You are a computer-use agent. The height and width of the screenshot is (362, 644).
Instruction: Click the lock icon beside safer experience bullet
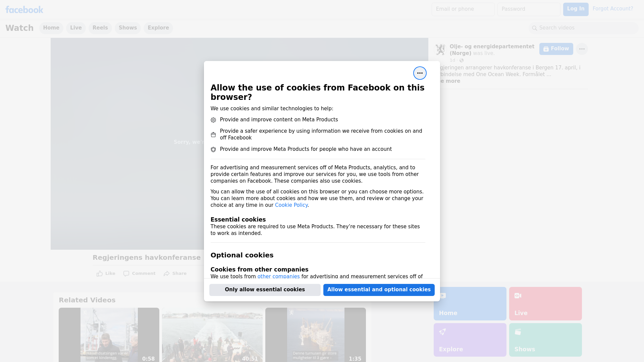[213, 135]
